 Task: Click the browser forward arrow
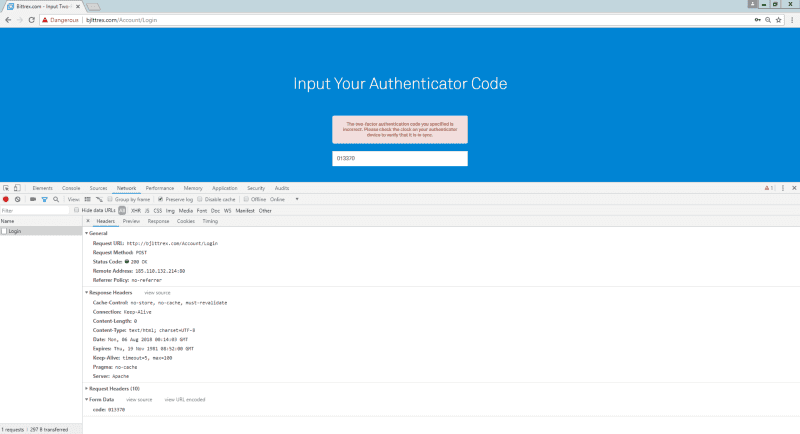[20, 20]
